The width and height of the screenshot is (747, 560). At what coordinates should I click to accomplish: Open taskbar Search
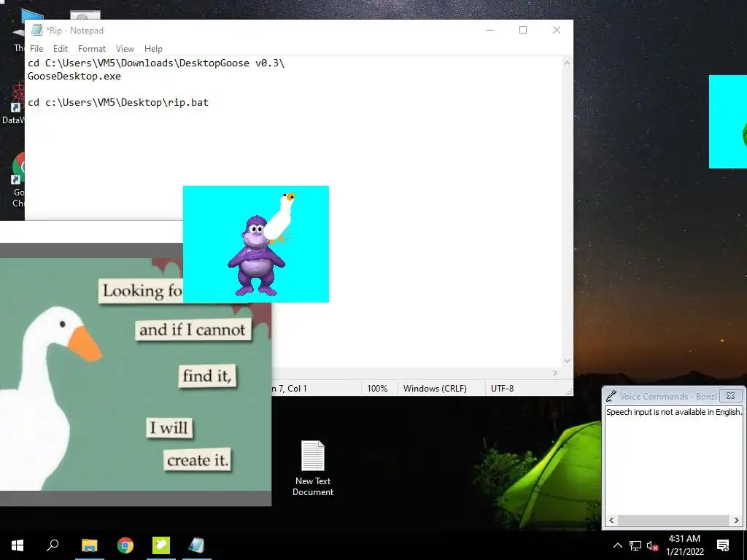coord(53,545)
